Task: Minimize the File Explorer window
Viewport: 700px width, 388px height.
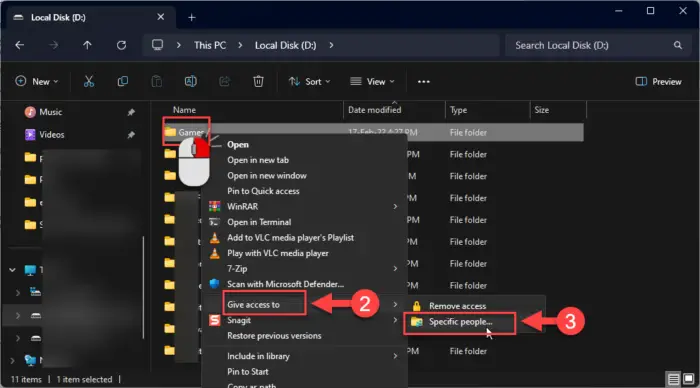Action: click(x=618, y=11)
